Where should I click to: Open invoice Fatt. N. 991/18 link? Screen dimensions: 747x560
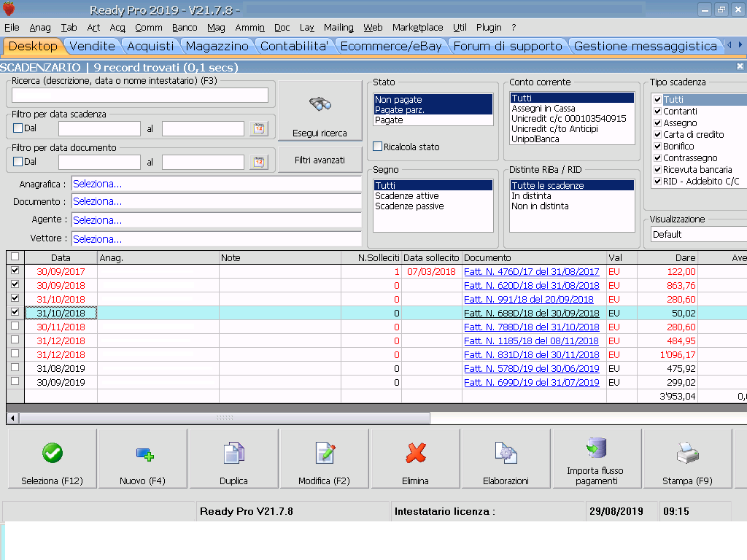click(528, 299)
